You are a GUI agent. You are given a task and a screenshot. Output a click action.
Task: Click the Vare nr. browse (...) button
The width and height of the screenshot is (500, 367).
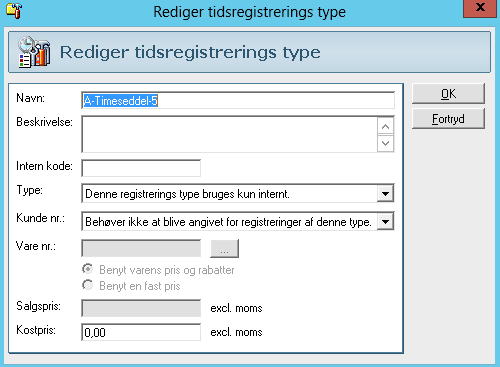224,249
